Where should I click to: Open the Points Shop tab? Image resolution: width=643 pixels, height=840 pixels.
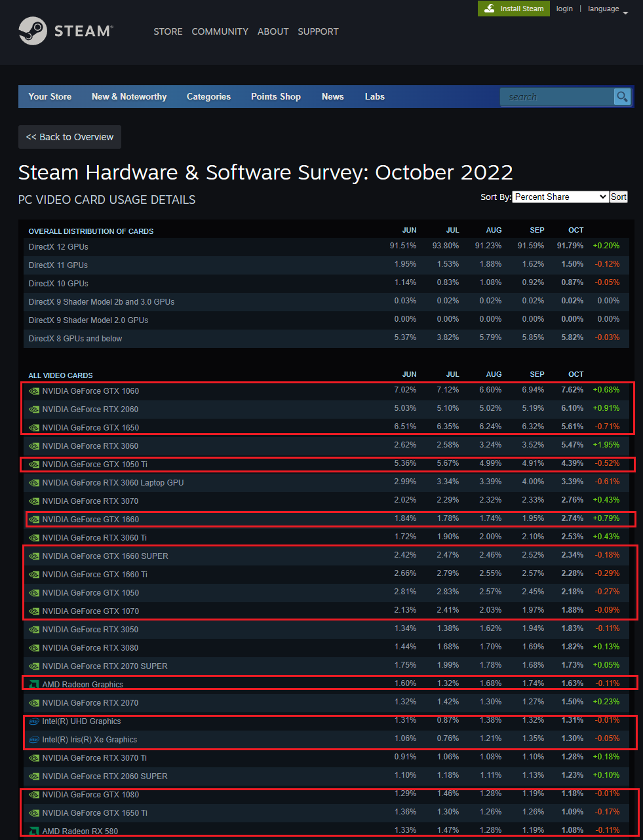pos(276,96)
